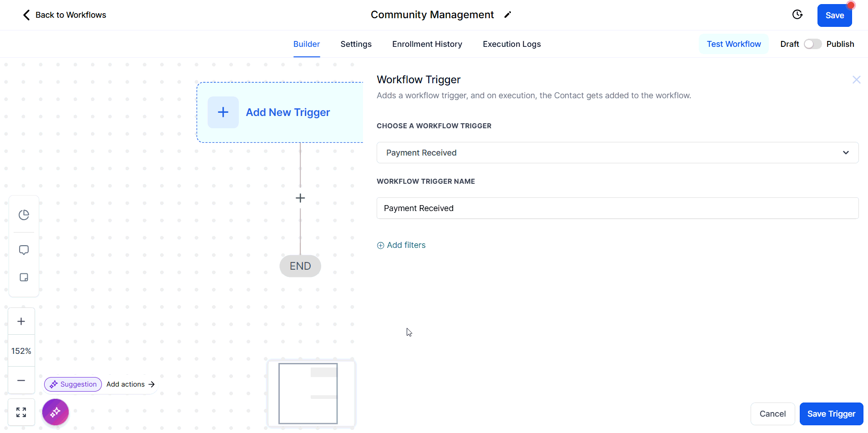The width and height of the screenshot is (868, 433).
Task: Zoom out of the canvas
Action: (21, 380)
